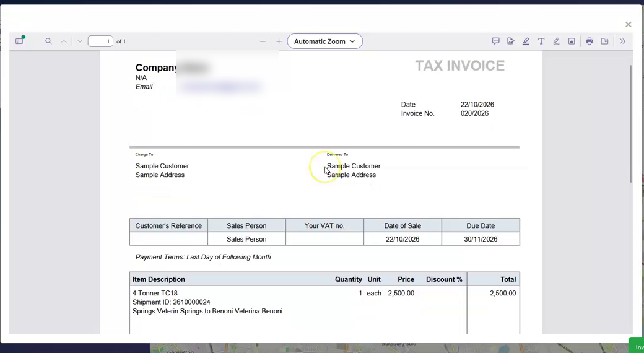The image size is (644, 353).
Task: Click the Quantity column header
Action: [x=348, y=279]
